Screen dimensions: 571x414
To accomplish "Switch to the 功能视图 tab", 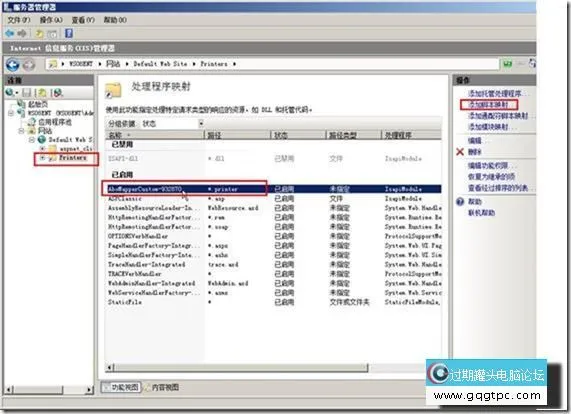I will (x=121, y=387).
